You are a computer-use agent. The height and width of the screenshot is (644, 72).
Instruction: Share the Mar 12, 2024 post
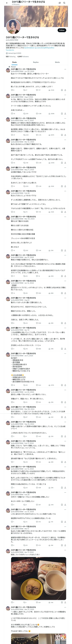coord(65,163)
